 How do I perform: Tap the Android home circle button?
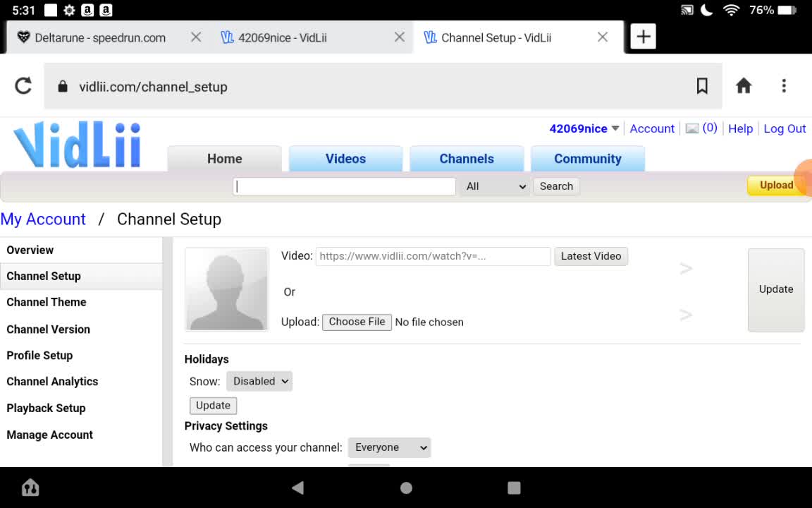(407, 488)
